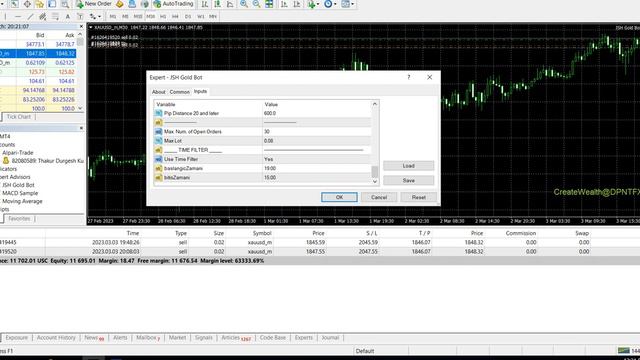Click the Pip Distance 20 and later value

(317, 113)
